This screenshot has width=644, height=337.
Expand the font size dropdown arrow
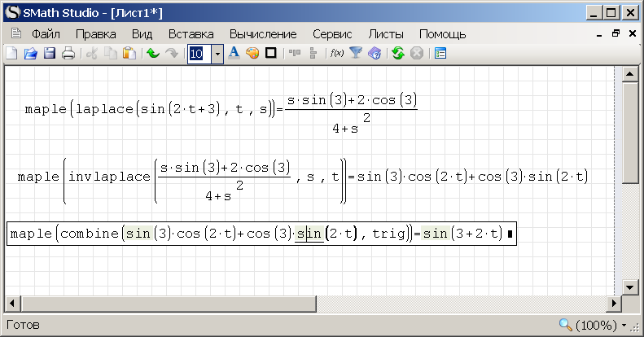[x=217, y=54]
